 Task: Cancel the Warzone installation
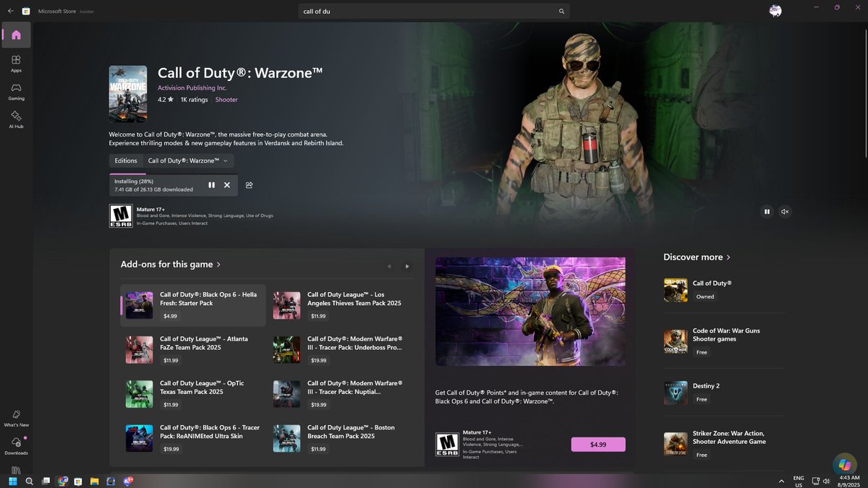pyautogui.click(x=227, y=185)
